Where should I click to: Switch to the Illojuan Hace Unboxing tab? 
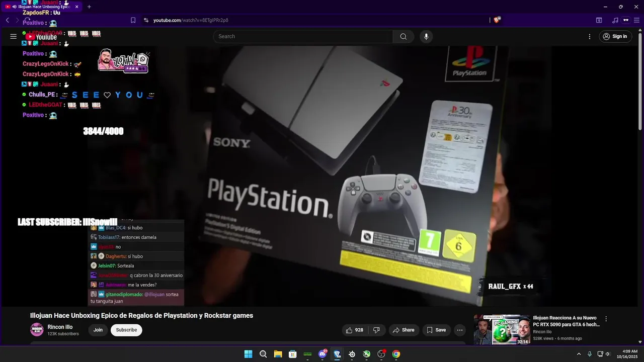[x=41, y=7]
